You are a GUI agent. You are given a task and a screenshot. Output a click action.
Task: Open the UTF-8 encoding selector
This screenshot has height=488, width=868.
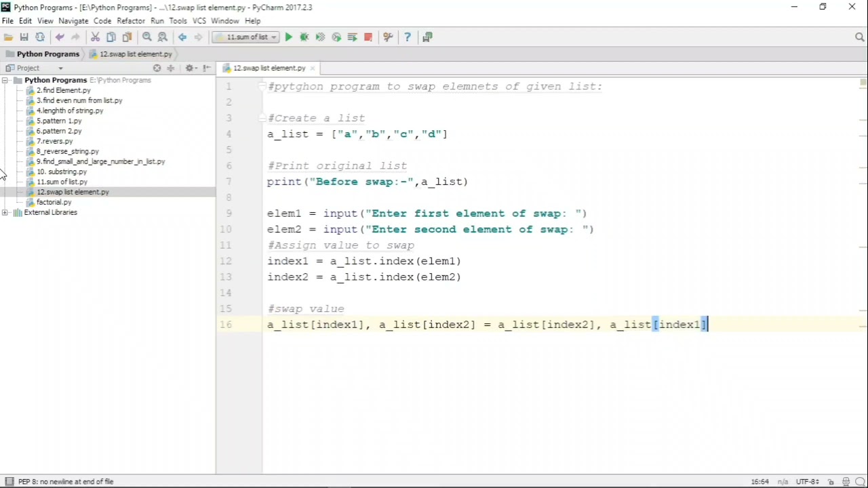(x=808, y=482)
